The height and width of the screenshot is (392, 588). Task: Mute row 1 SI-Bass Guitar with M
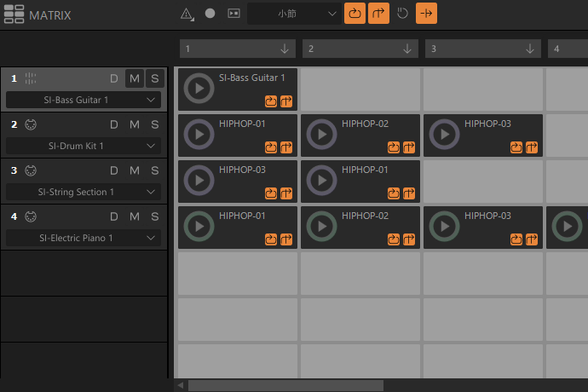click(x=134, y=79)
